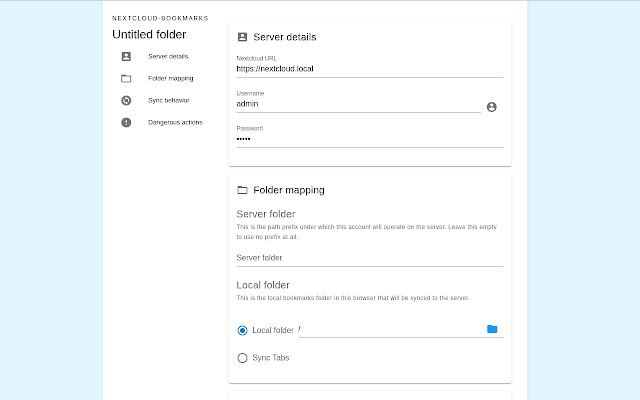Go to Server details section in sidebar
Viewport: 640px width, 400px height.
tap(168, 56)
